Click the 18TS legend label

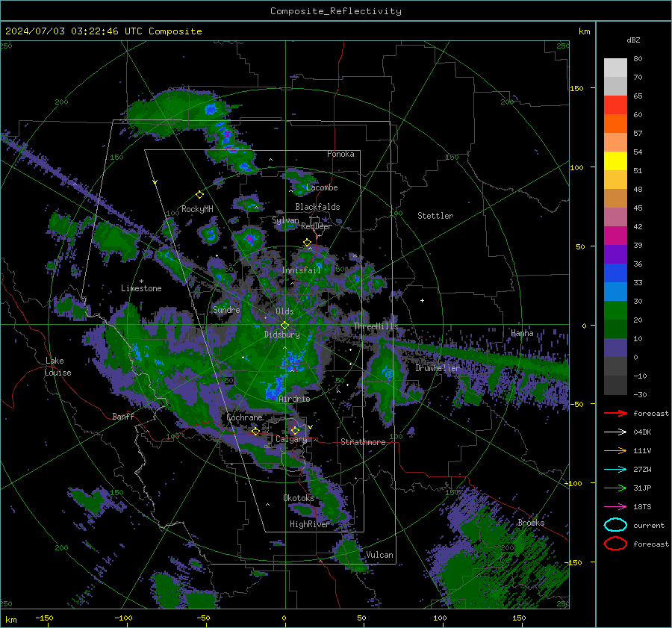click(x=642, y=507)
